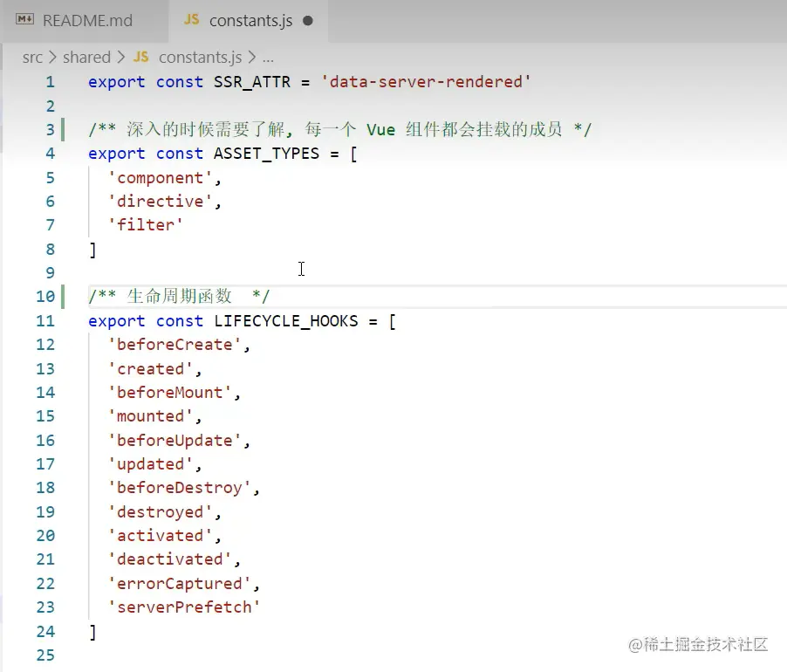Click the 'beforeUpdate' string
The image size is (787, 672).
tap(175, 440)
